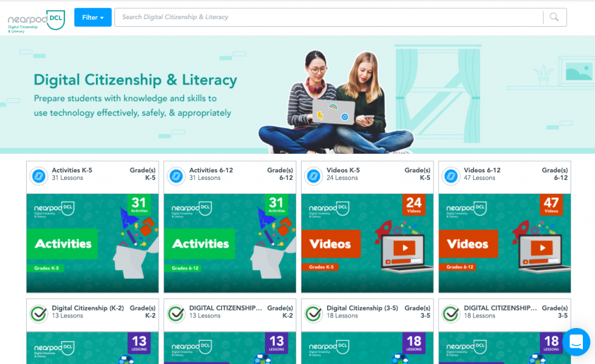Image resolution: width=595 pixels, height=364 pixels.
Task: Open the Videos 6-12 title
Action: [482, 170]
